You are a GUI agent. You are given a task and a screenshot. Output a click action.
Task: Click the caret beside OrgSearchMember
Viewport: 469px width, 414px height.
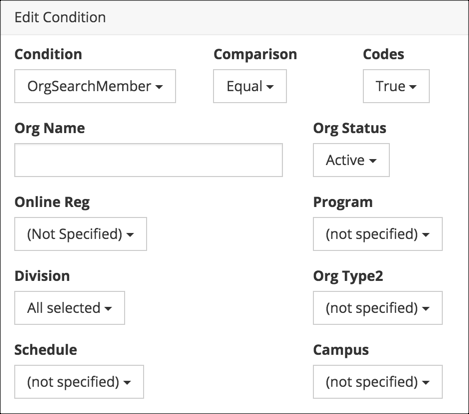(159, 87)
